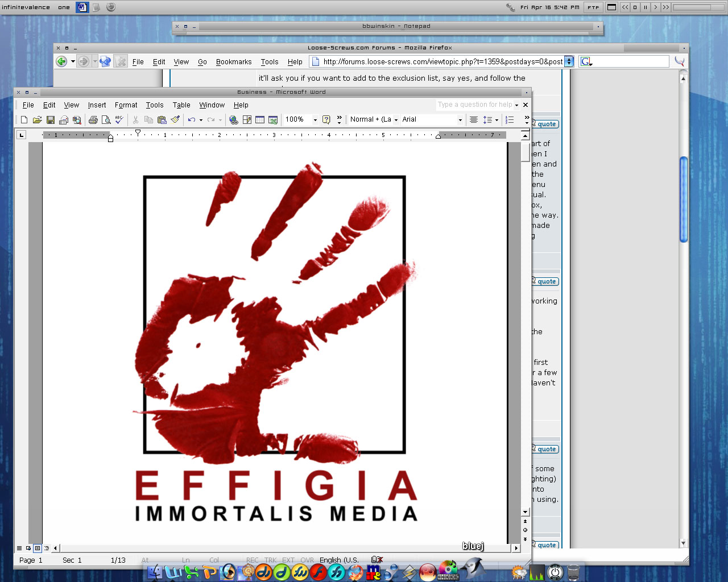This screenshot has height=582, width=728.
Task: Click the Numbering list icon
Action: (x=510, y=120)
